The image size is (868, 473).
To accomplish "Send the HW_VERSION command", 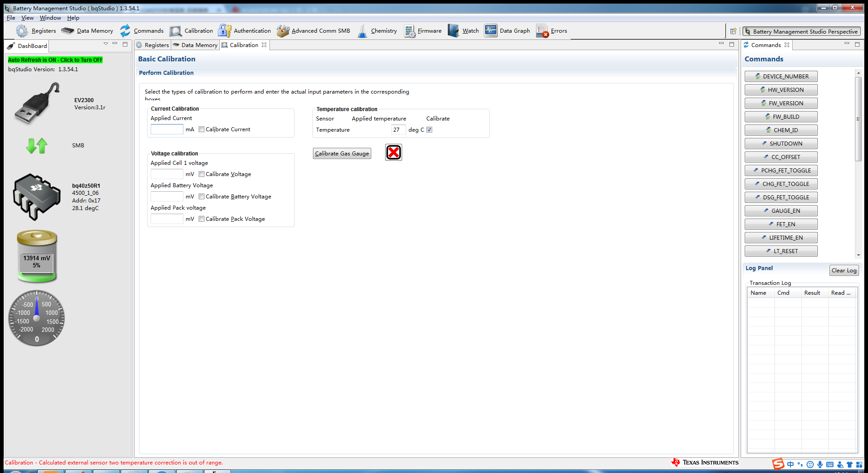I will (781, 90).
